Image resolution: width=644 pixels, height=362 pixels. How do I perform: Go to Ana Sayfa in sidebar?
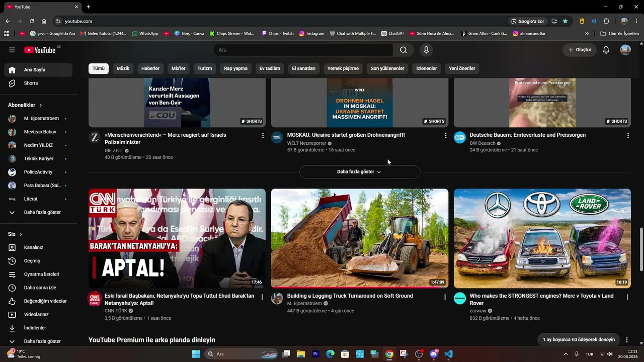(x=38, y=70)
